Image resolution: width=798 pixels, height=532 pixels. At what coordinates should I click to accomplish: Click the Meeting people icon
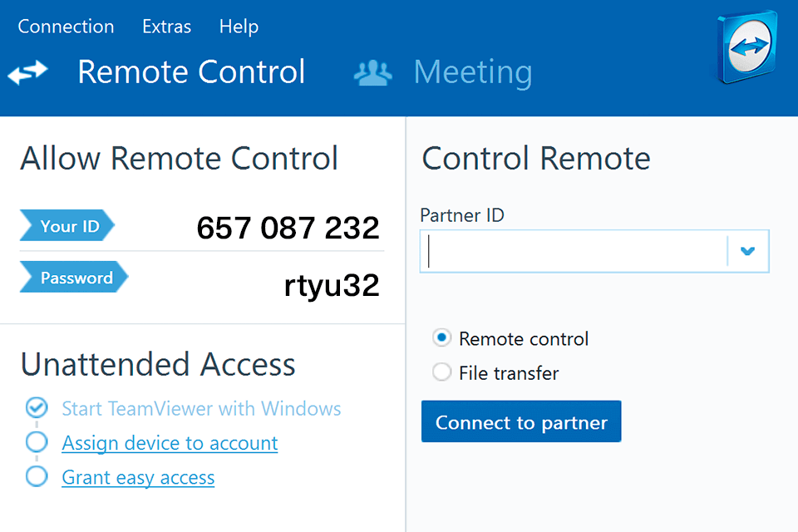[372, 72]
